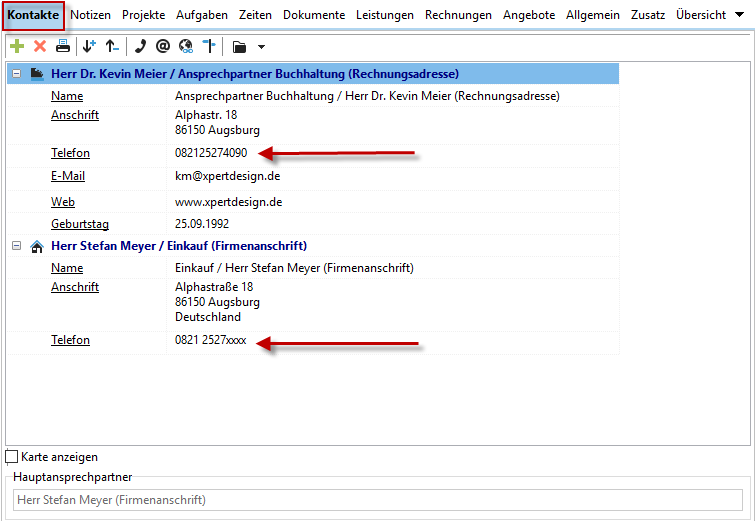This screenshot has width=755, height=521.
Task: Click the E-Mail field label link
Action: (x=68, y=176)
